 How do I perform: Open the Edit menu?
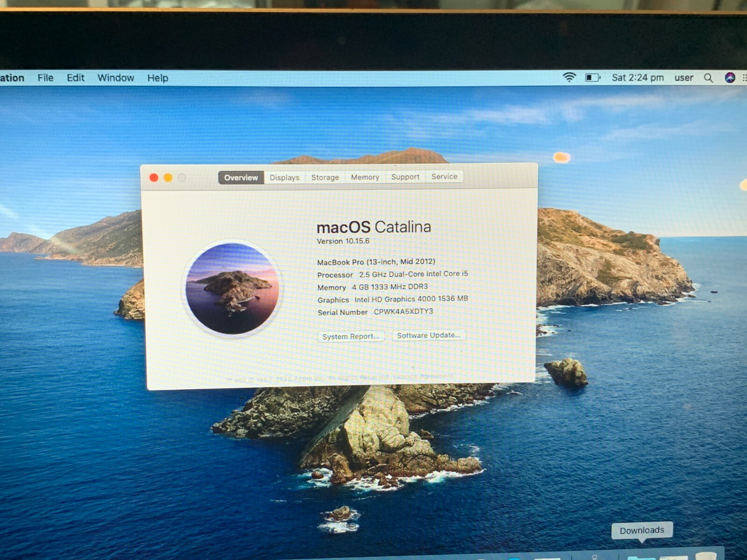(x=76, y=78)
